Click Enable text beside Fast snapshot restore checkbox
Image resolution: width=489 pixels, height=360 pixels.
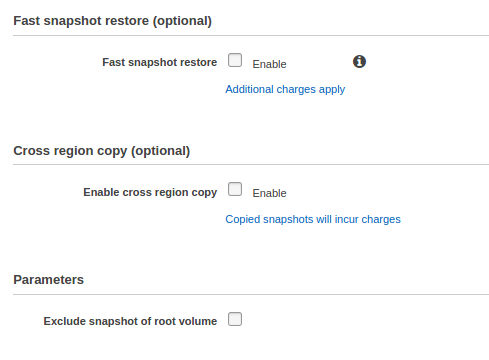269,64
